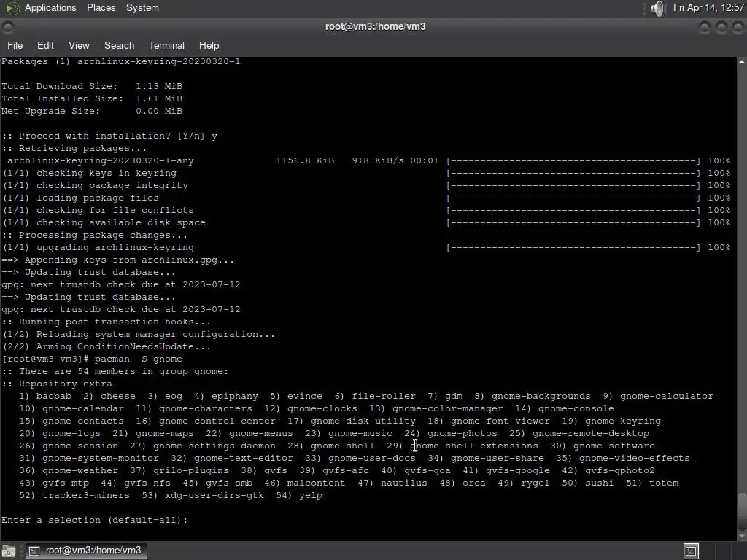Click the package entry 'gnome-remote-desktop'
Image resolution: width=747 pixels, height=560 pixels.
click(x=591, y=433)
